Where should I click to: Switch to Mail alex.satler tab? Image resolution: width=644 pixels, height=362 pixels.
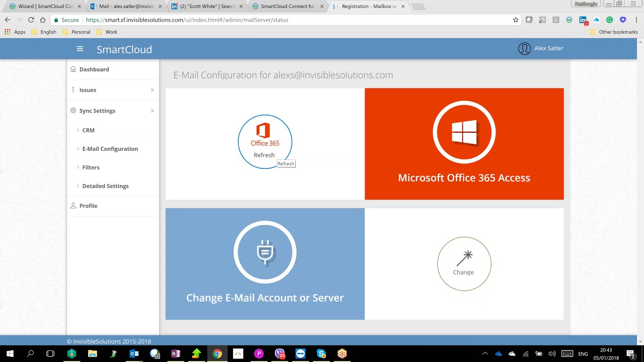(125, 7)
